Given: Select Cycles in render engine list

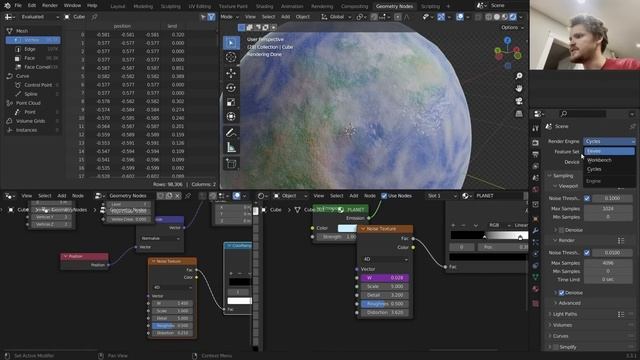Looking at the screenshot, I should click(609, 169).
